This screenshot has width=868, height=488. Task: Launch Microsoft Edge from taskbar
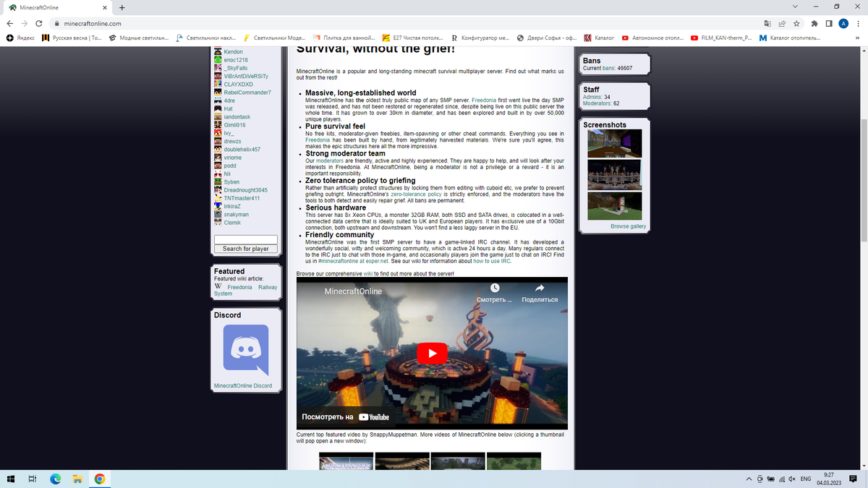(55, 479)
